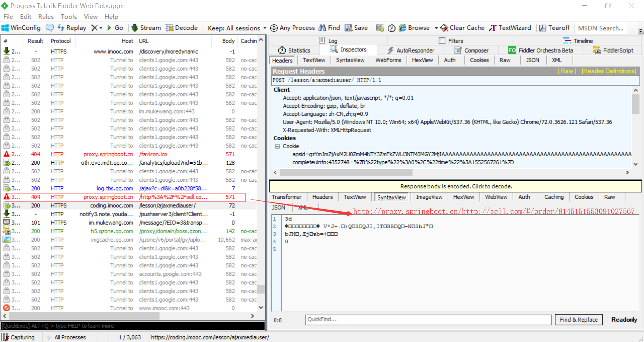644x342 pixels.
Task: Click the Tearoff toolbar icon
Action: 542,28
